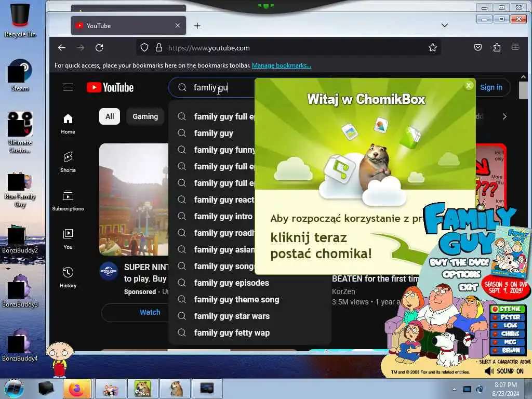Open BonziBuddy2 desktop shortcut

[x=20, y=239]
